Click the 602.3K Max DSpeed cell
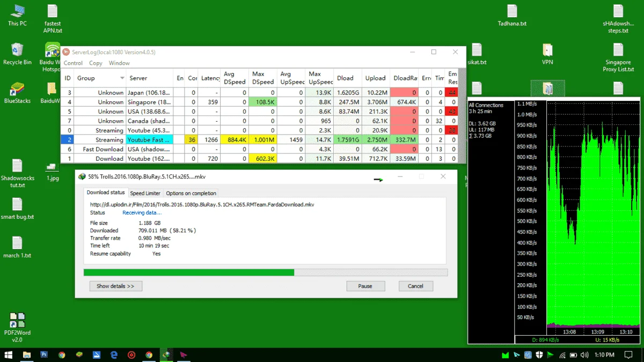Screen dimensions: 644x362 tap(263, 158)
